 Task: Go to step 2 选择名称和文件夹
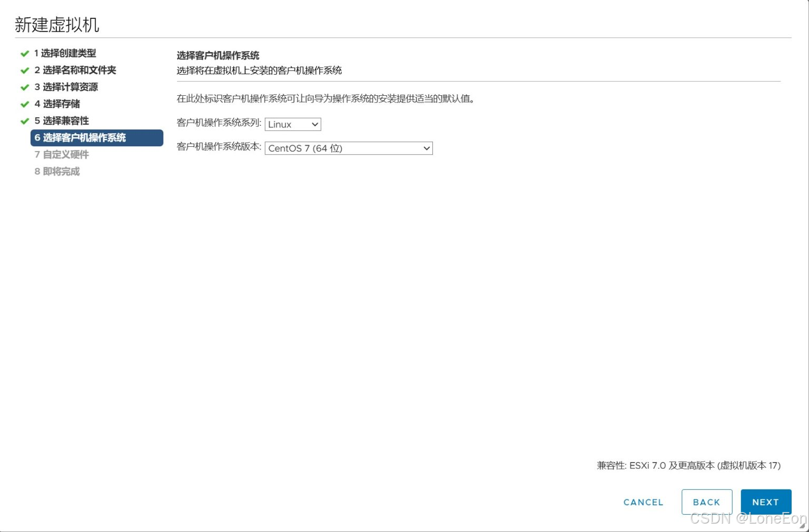coord(75,70)
